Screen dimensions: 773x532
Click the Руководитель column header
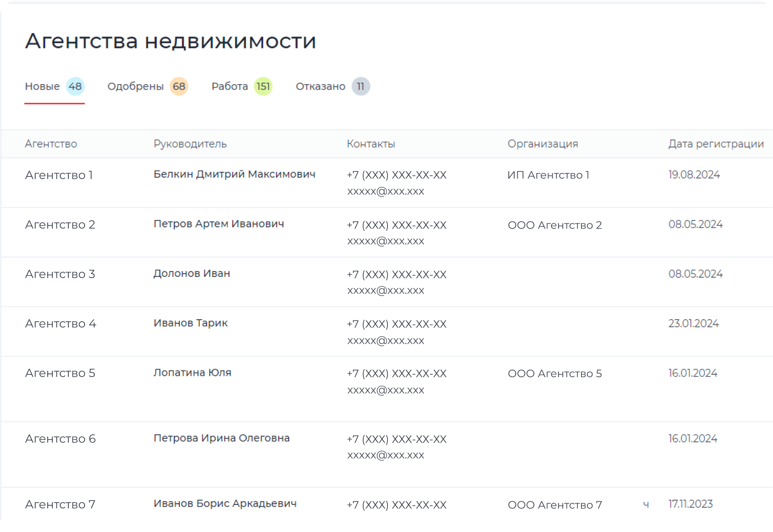[x=190, y=144]
